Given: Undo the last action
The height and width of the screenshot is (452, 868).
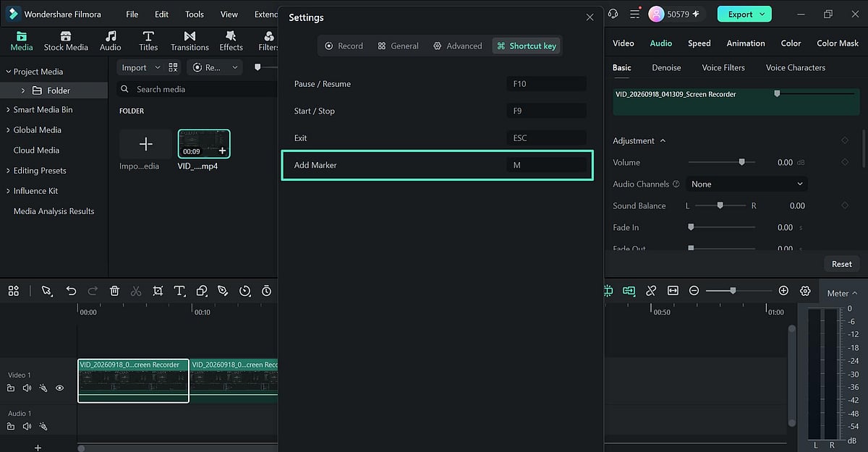Looking at the screenshot, I should click(71, 291).
